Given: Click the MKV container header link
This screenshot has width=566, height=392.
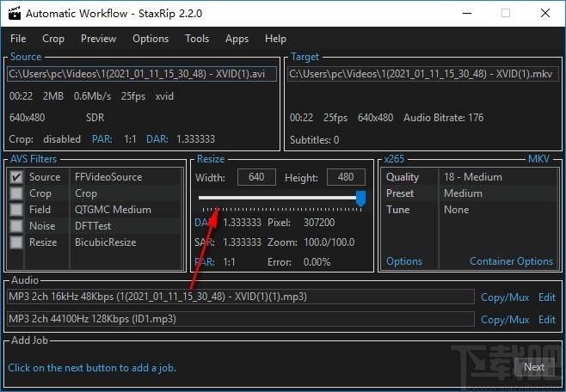Looking at the screenshot, I should tap(538, 159).
